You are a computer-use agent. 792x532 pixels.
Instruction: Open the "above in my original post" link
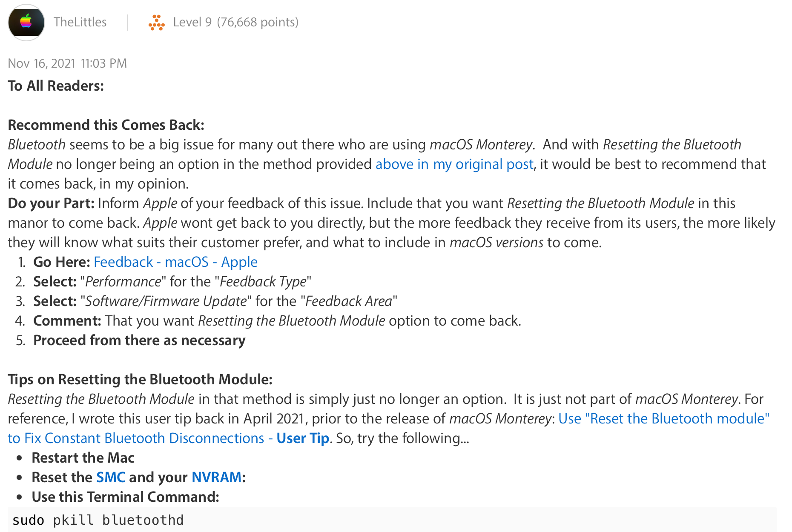coord(454,164)
